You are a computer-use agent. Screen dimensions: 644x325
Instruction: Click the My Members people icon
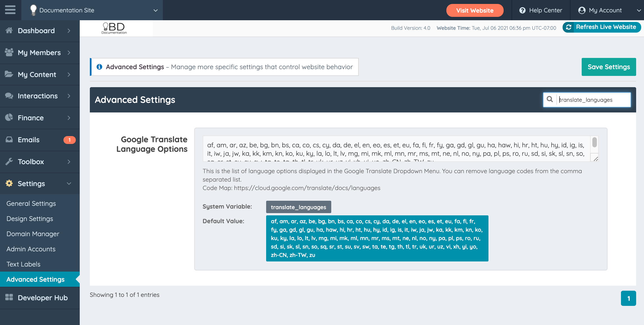point(9,52)
